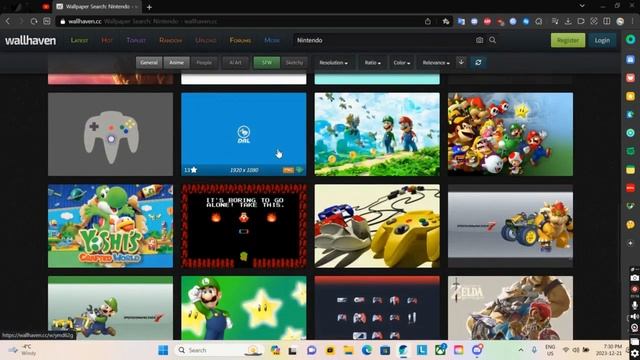The image size is (640, 360).
Task: Open the blue DAL logo wallpaper
Action: coord(244,134)
